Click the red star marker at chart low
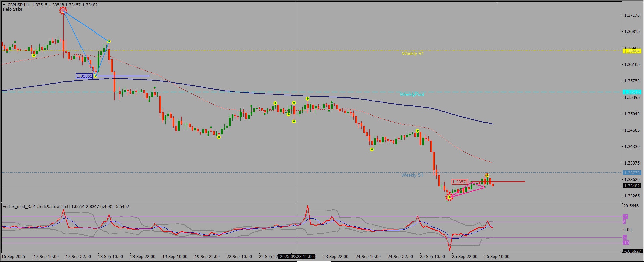This screenshot has height=262, width=644. coord(449,197)
